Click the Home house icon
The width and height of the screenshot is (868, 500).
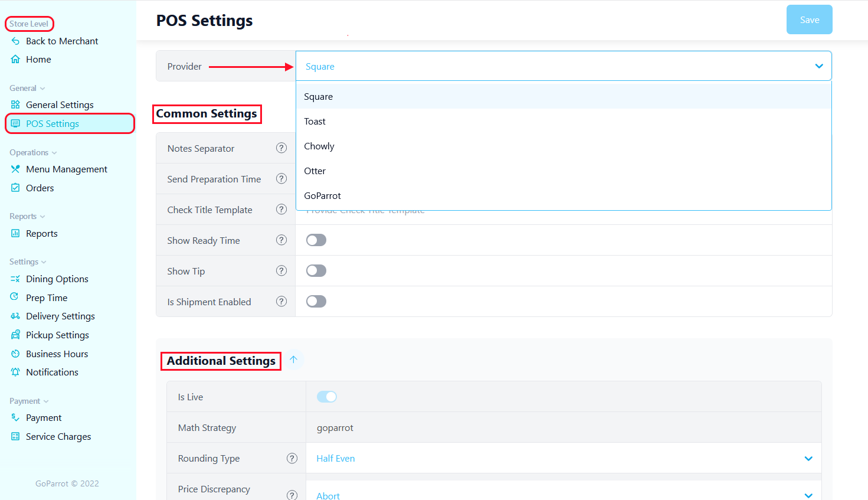(x=15, y=59)
